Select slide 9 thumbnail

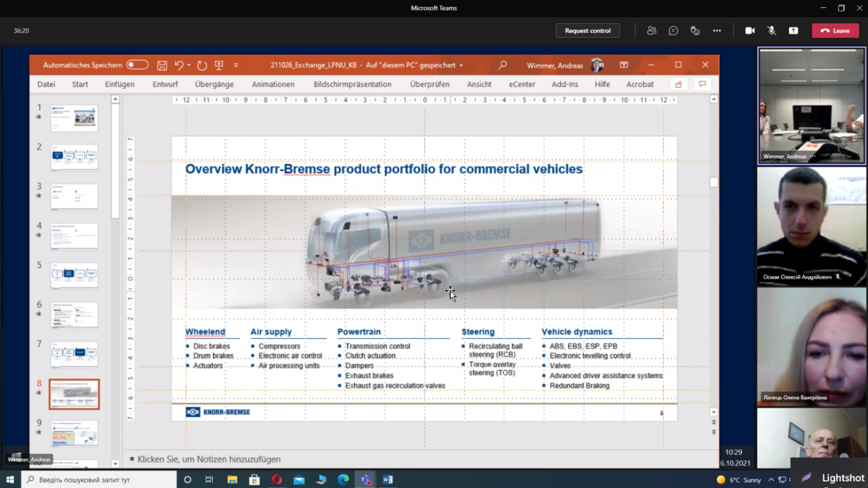74,433
